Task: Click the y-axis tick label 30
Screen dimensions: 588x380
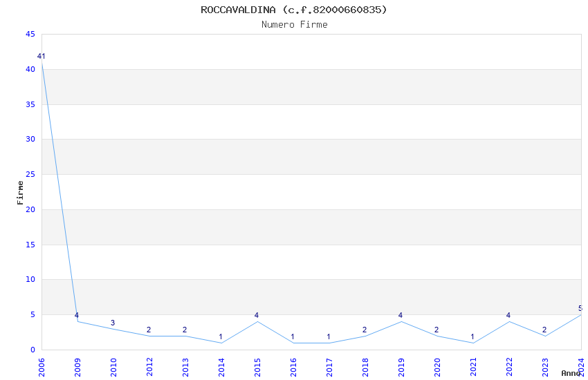Action: 30,139
